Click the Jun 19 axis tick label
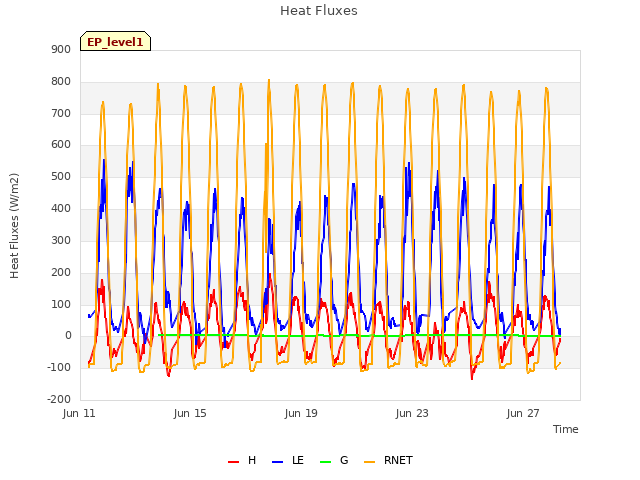Screen dimensions: 640x480 point(301,413)
